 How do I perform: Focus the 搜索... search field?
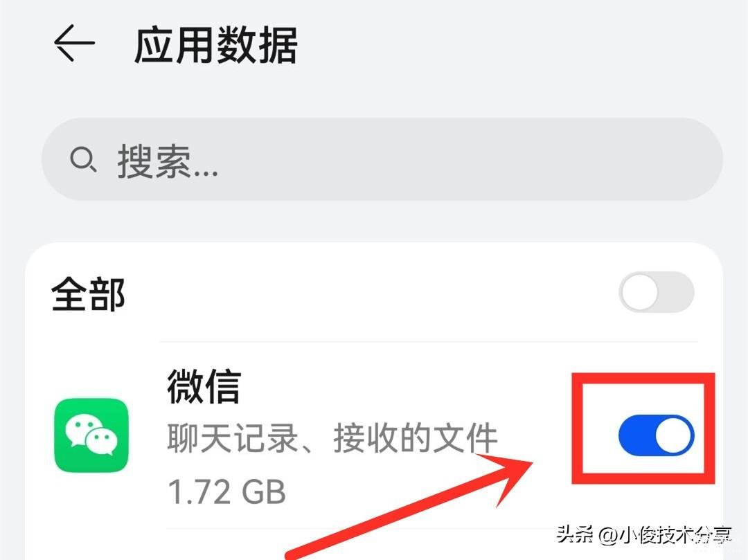click(382, 160)
